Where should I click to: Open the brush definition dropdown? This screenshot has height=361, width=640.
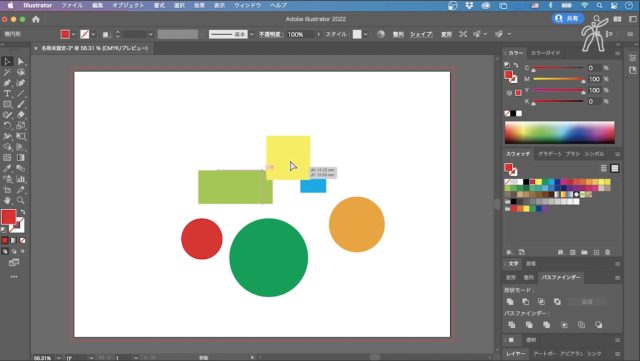[x=251, y=34]
